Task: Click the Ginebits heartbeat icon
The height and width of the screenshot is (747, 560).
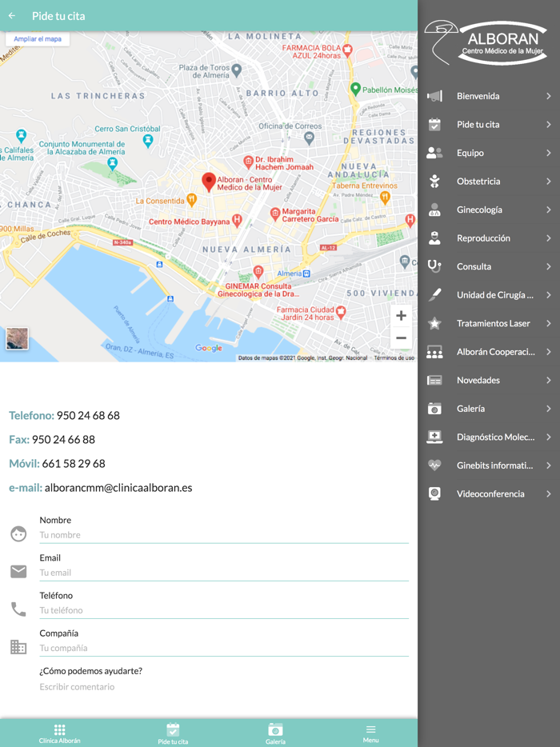Action: click(x=434, y=465)
